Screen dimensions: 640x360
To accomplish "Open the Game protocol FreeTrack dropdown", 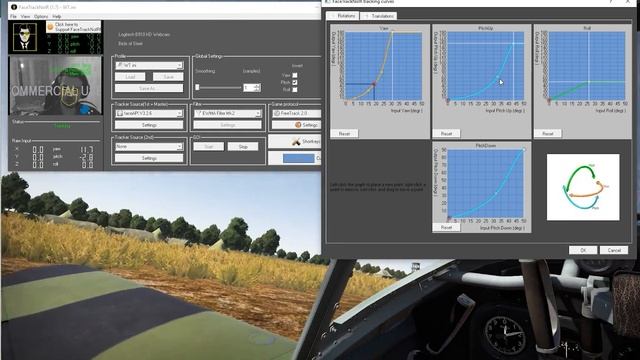I will [x=296, y=113].
